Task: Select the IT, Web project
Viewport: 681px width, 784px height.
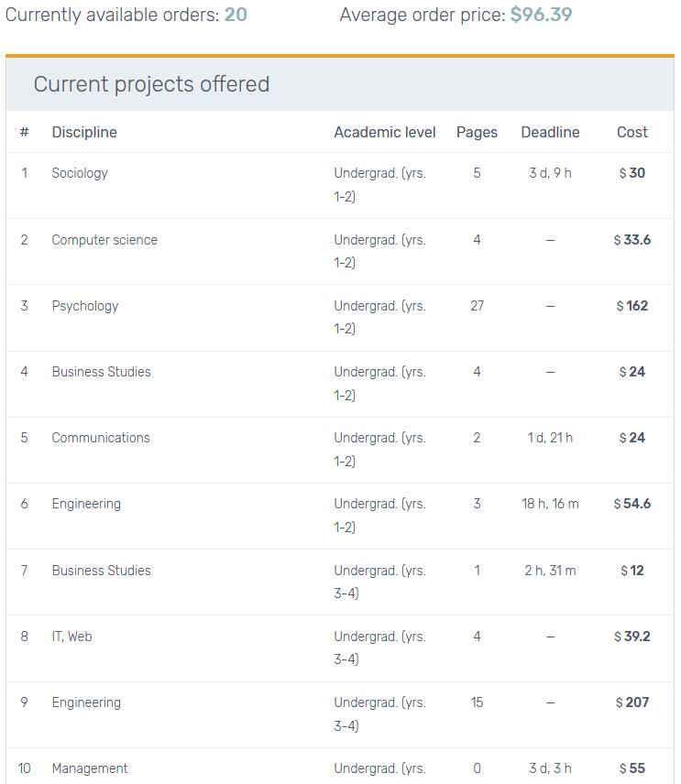Action: (71, 637)
